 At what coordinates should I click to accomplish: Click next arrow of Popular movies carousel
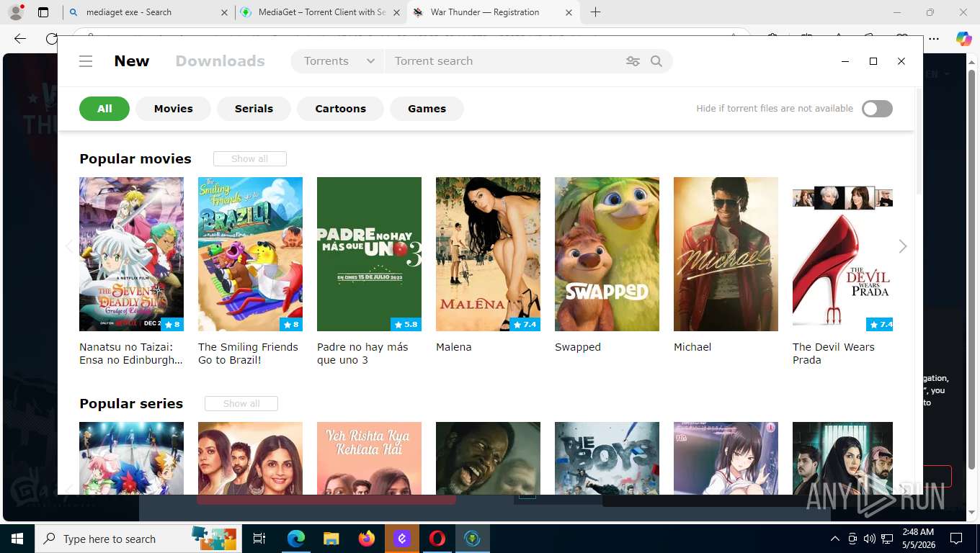pos(902,246)
